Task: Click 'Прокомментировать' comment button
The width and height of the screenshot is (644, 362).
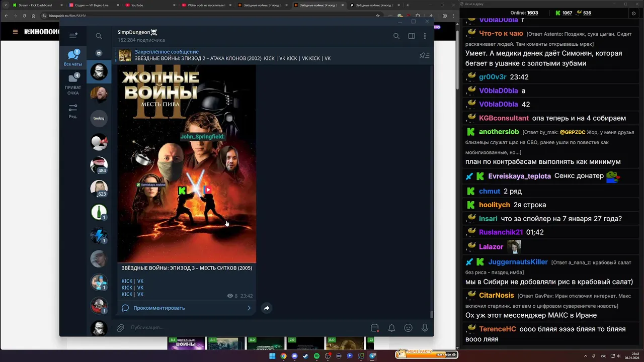Action: tap(159, 308)
